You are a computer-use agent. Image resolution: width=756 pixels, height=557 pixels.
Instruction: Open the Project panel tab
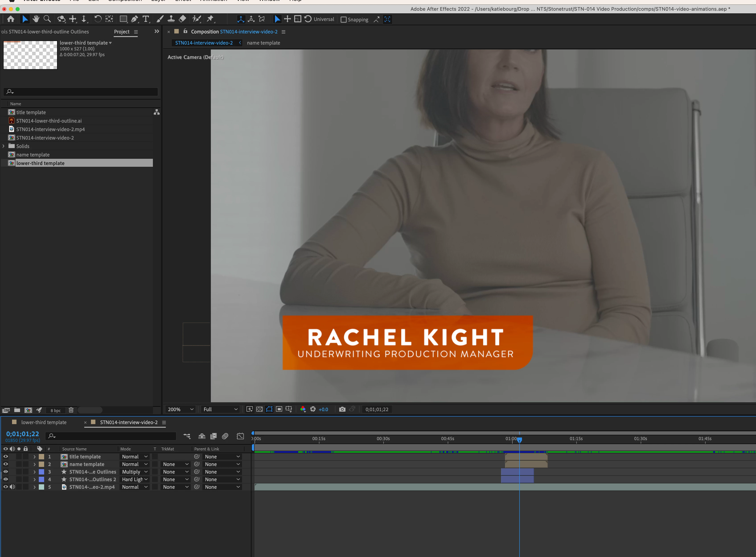[x=121, y=32]
